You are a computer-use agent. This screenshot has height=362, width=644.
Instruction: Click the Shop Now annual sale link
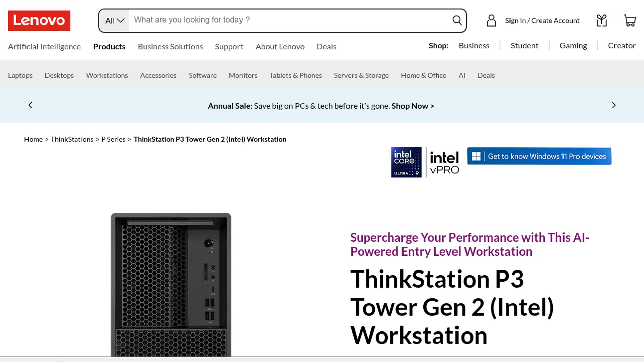click(413, 106)
